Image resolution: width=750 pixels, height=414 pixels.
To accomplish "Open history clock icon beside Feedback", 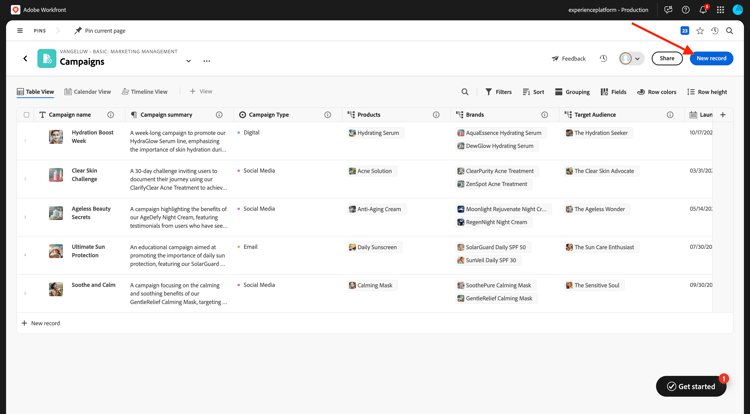I will pos(604,58).
